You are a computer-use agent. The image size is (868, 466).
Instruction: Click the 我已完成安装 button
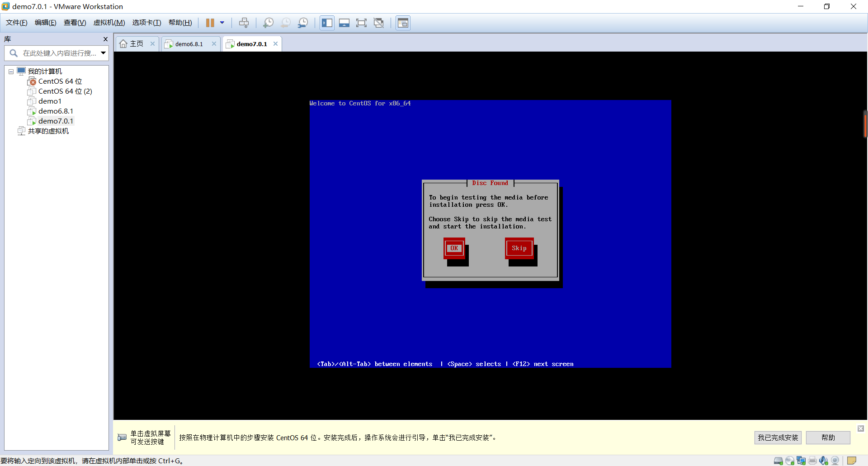(778, 437)
